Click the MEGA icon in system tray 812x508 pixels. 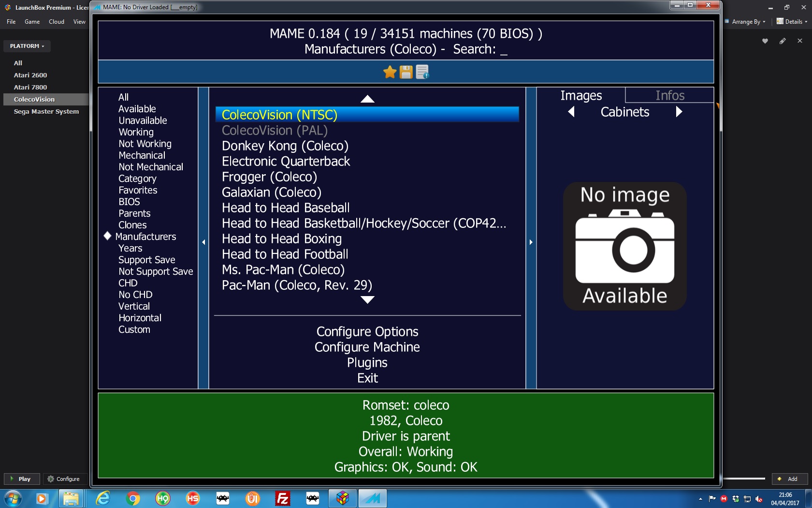click(x=724, y=499)
